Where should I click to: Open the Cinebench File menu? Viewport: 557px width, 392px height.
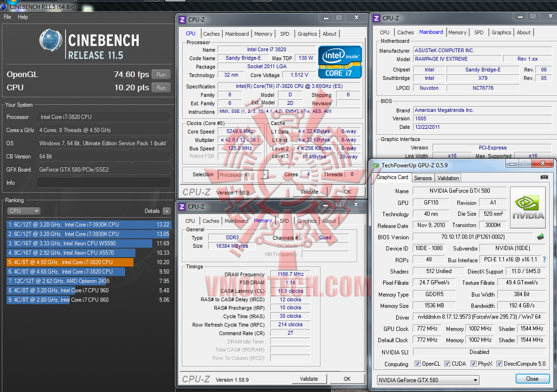click(x=8, y=17)
